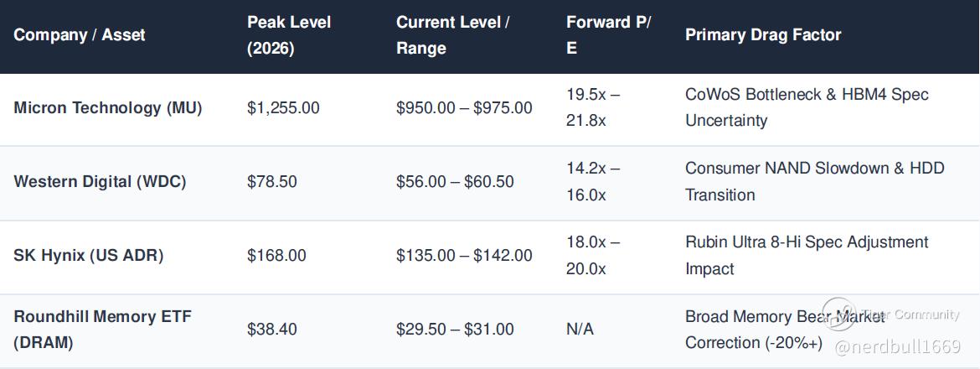Screen dimensions: 980x369
Task: Select the $56.00 – $60.50 range cell
Action: pos(455,182)
